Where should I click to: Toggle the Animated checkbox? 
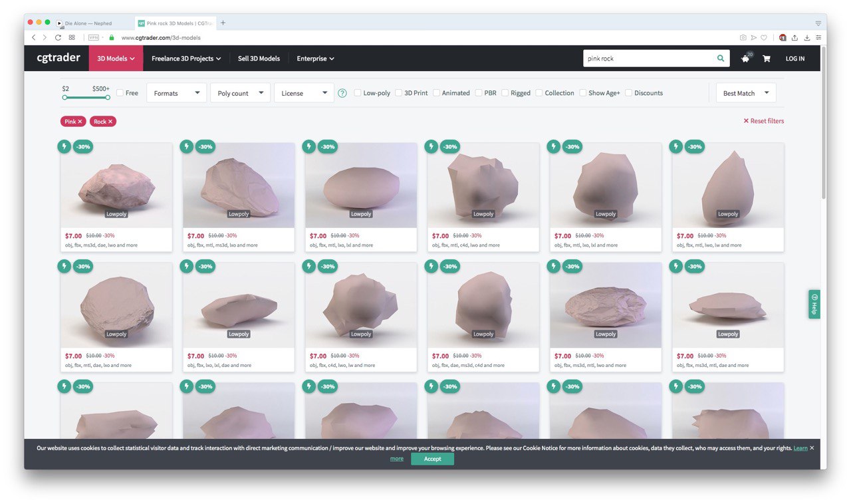(437, 93)
